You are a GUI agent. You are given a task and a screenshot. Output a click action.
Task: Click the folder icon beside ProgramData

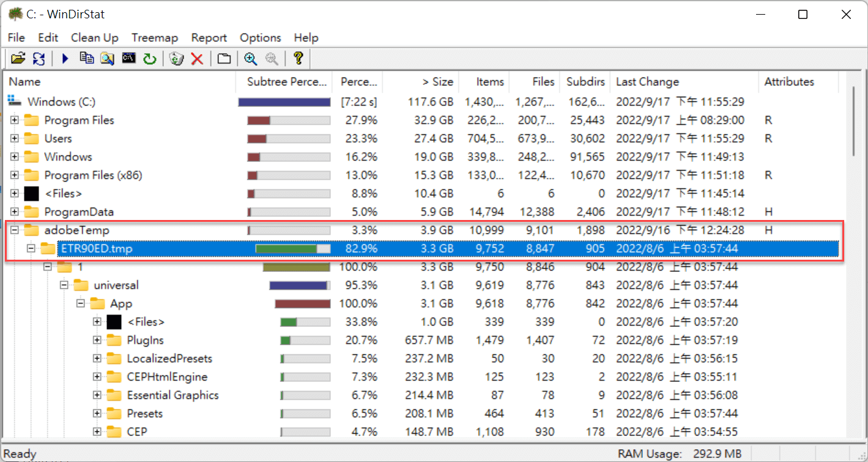pyautogui.click(x=32, y=212)
